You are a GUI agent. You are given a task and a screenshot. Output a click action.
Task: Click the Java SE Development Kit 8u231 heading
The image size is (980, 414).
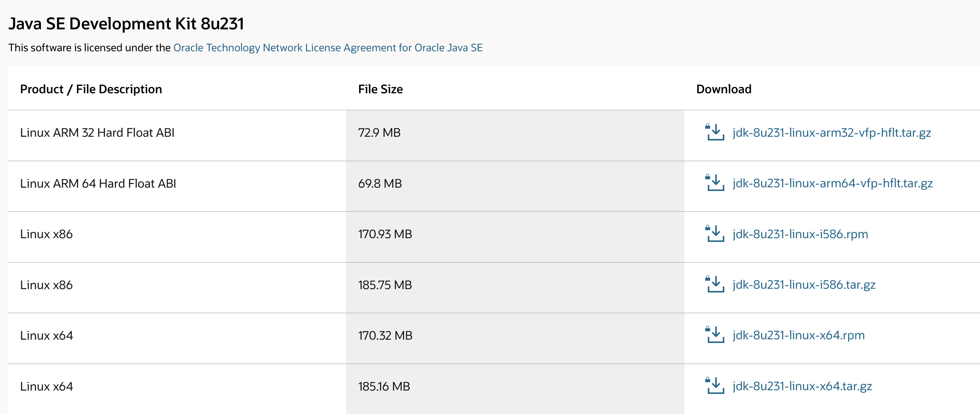tap(126, 23)
